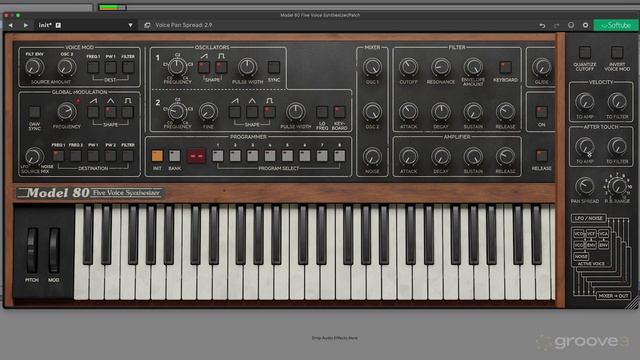This screenshot has width=640, height=360.
Task: Enable Oscillator 2 triangle shape
Action: click(252, 112)
